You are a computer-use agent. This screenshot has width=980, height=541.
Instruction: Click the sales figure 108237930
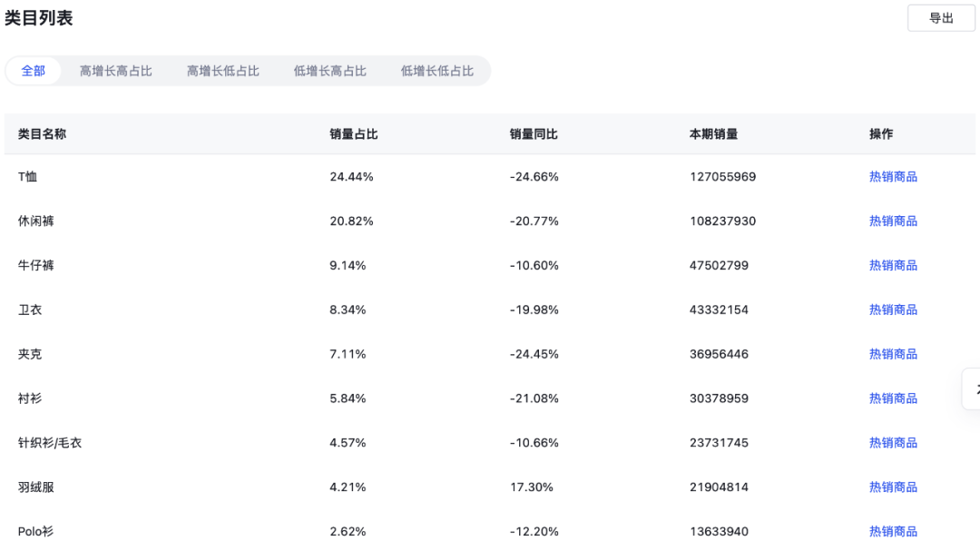[x=723, y=221]
